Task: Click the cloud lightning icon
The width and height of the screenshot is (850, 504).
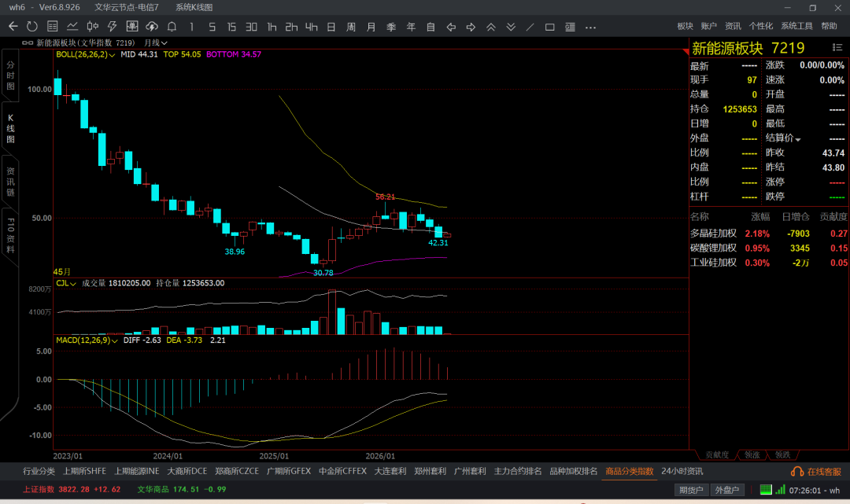Action: click(x=152, y=27)
